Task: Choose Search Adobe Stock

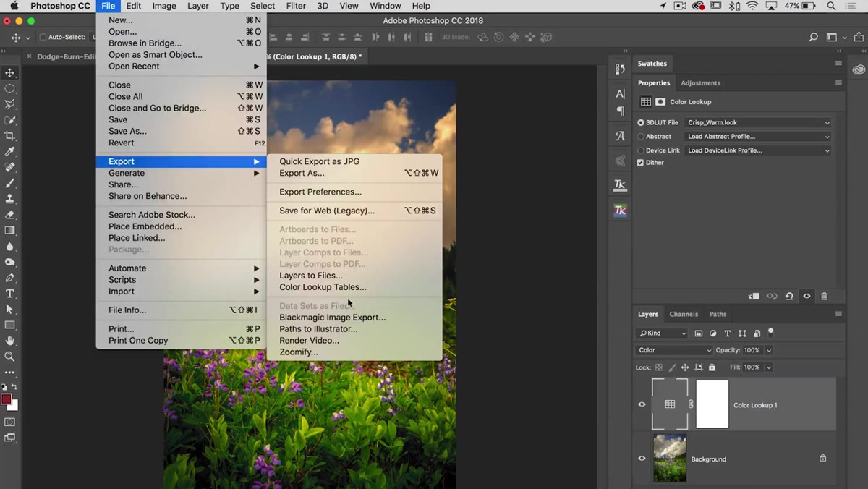Action: click(x=152, y=215)
